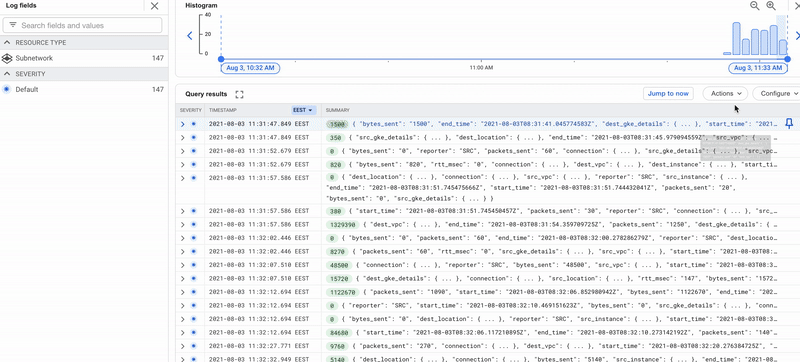This screenshot has width=800, height=362.
Task: Click the 84680 bytes chip
Action: coord(339,332)
